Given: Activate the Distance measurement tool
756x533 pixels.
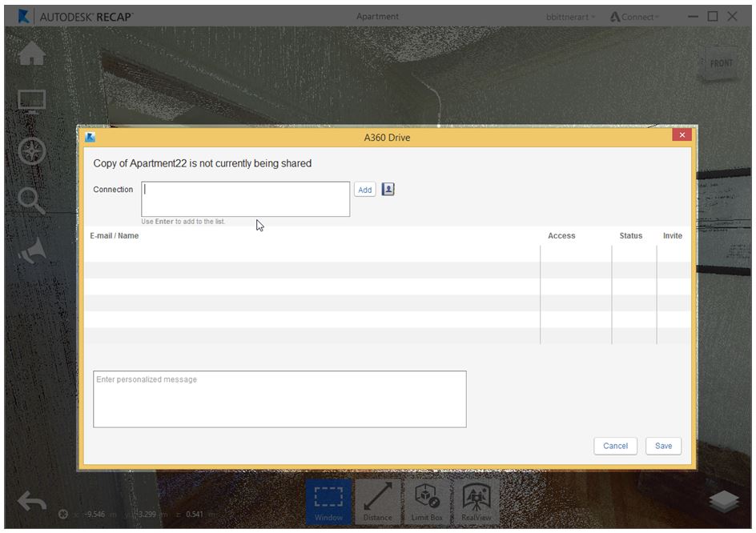Looking at the screenshot, I should [x=377, y=502].
